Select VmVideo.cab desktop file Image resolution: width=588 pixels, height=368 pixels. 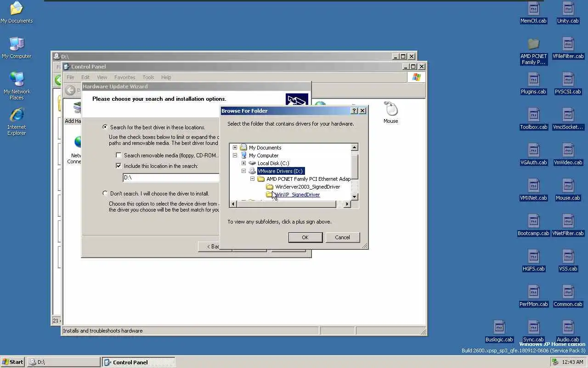[x=568, y=154]
